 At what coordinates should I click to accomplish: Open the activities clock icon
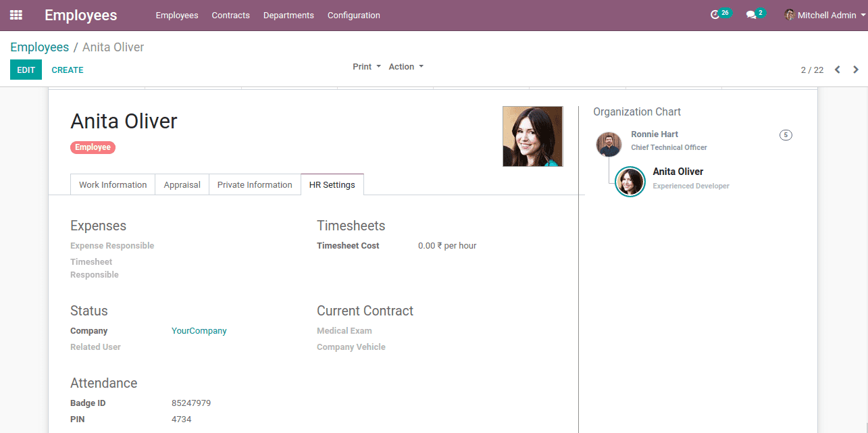[x=715, y=15]
